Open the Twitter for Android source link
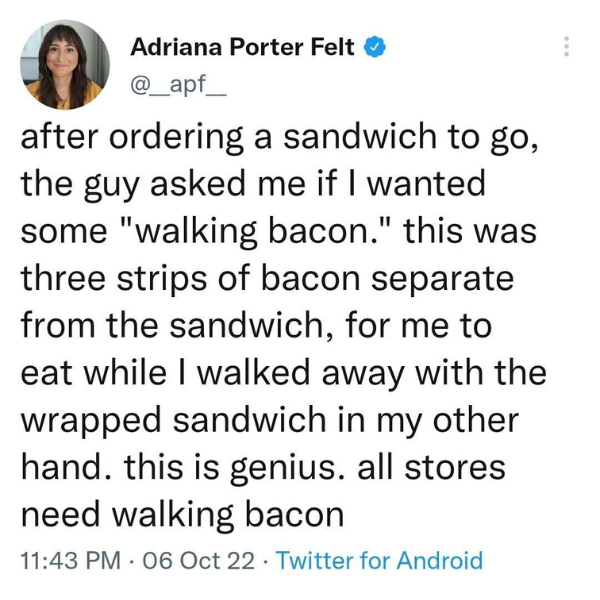The width and height of the screenshot is (600, 600). (x=379, y=560)
